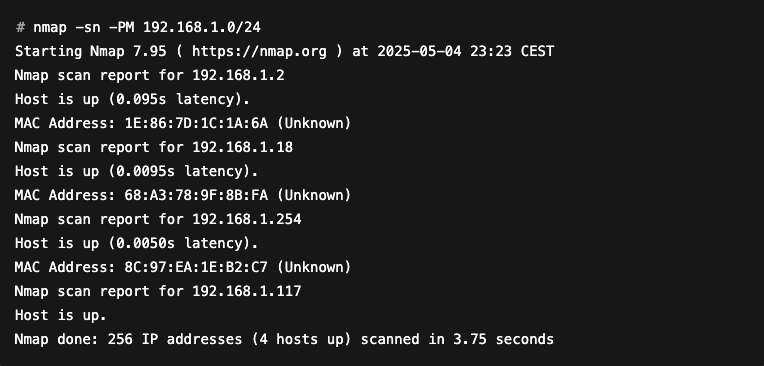764x366 pixels.
Task: Click the IP address 192.168.1.2
Action: click(238, 76)
